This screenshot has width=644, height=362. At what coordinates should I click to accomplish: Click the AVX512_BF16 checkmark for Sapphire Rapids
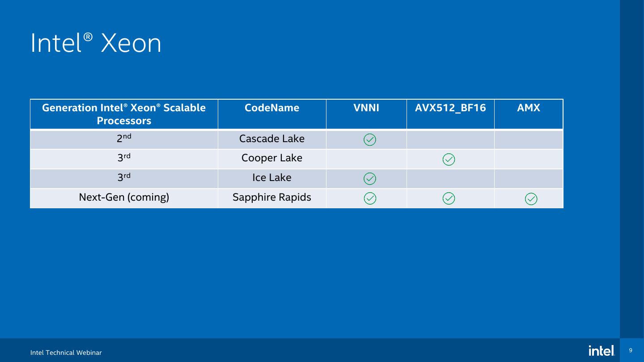click(449, 198)
